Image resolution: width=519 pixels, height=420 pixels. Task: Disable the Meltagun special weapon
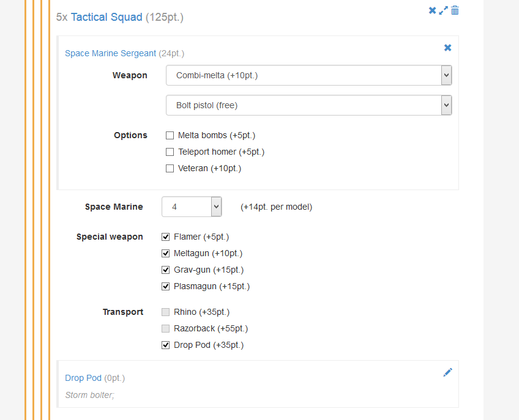pos(165,253)
